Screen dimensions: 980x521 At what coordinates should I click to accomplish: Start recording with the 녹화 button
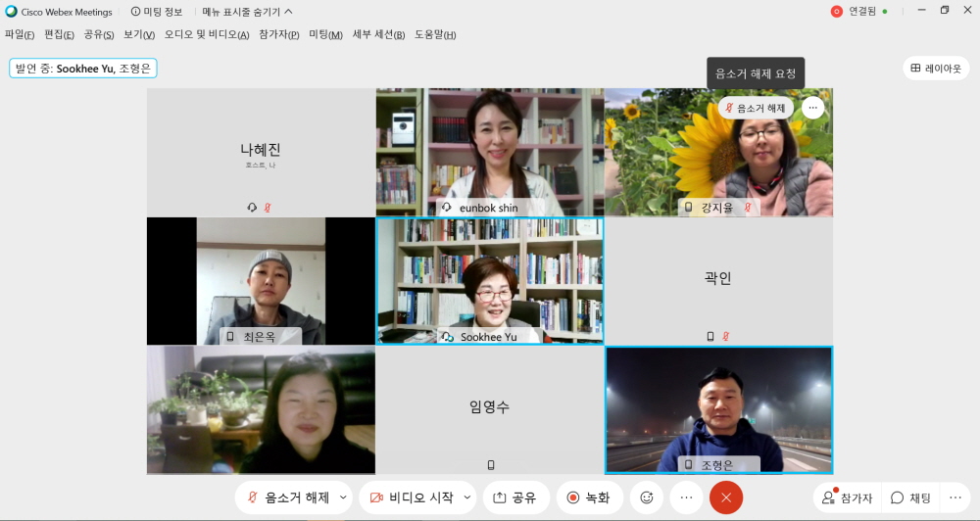click(589, 497)
